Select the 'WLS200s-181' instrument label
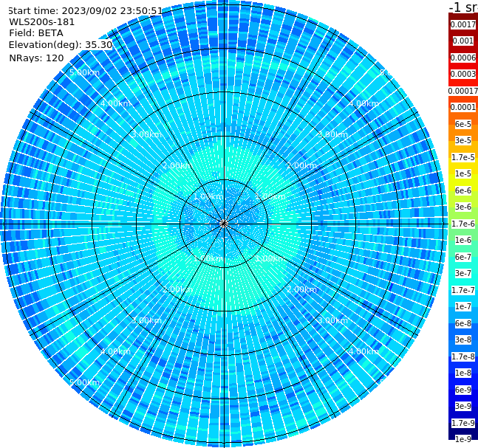The height and width of the screenshot is (448, 478). pyautogui.click(x=42, y=22)
